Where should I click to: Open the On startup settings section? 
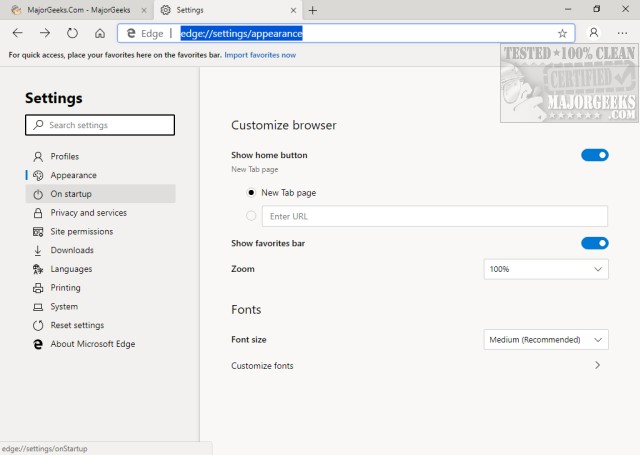point(100,194)
